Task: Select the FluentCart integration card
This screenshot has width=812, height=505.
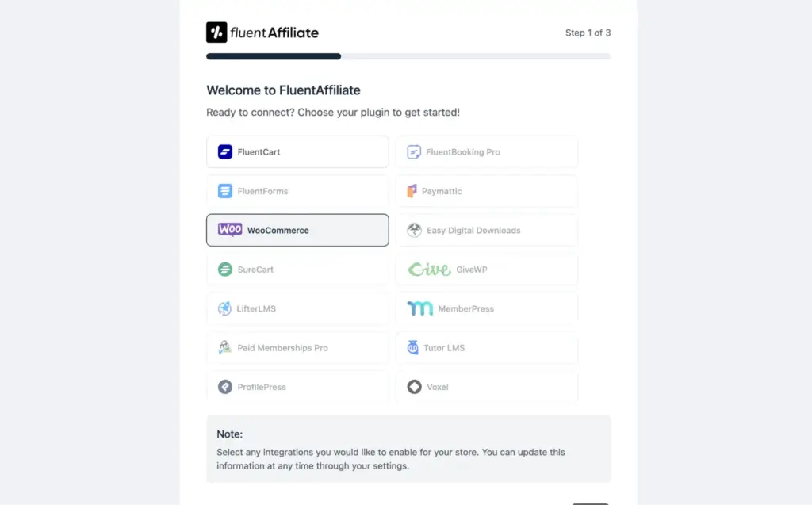Action: pos(297,151)
